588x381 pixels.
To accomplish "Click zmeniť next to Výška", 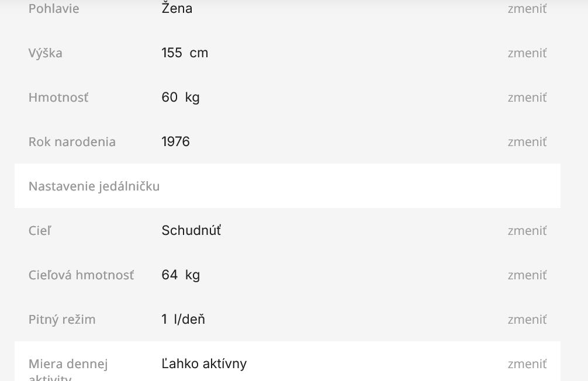I will click(527, 53).
